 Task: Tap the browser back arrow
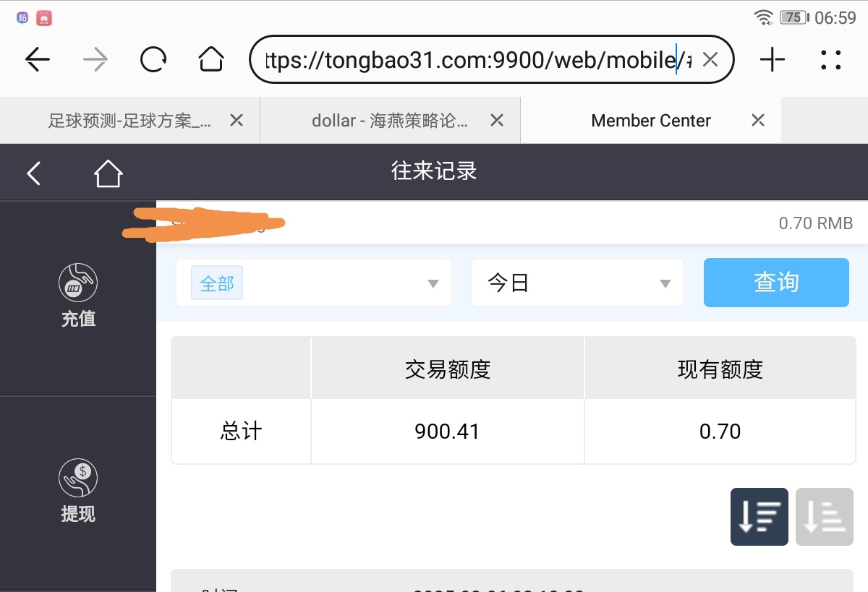coord(38,59)
